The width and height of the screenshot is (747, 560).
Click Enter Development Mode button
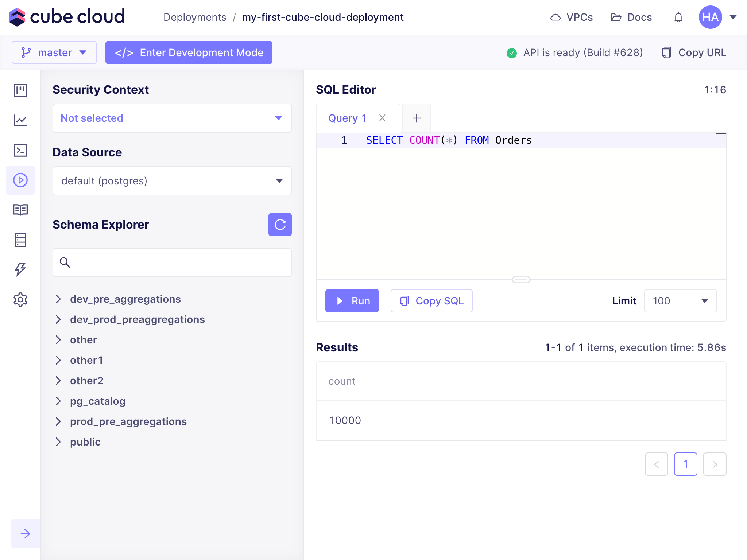pos(189,52)
